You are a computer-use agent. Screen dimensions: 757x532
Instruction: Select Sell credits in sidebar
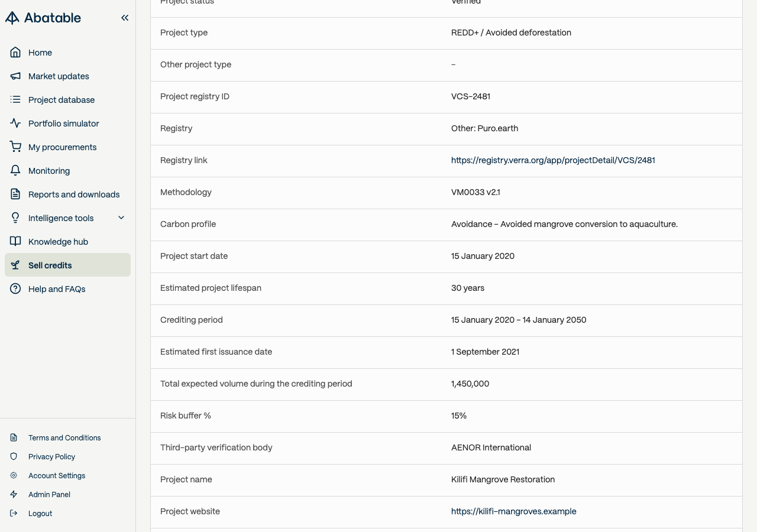[x=67, y=265]
